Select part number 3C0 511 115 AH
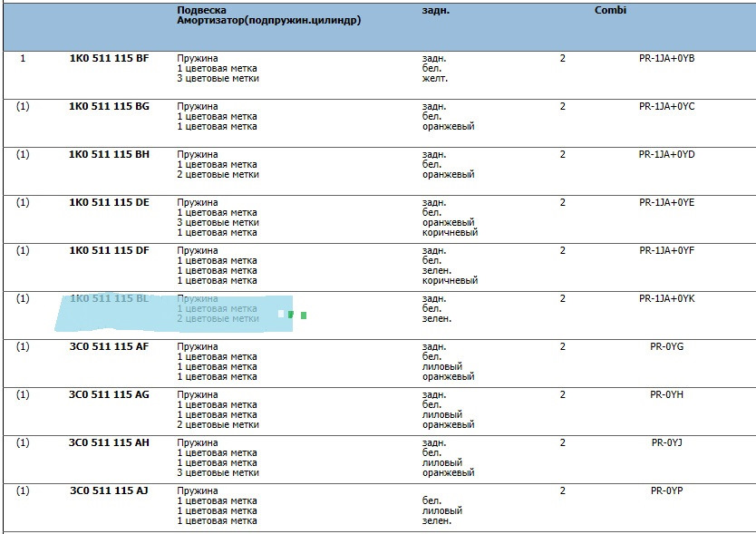Image resolution: width=756 pixels, height=534 pixels. click(109, 442)
